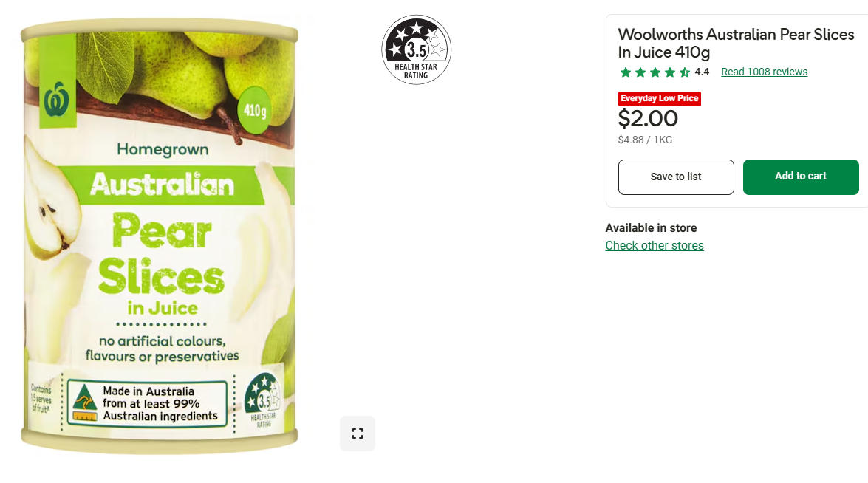Image resolution: width=868 pixels, height=483 pixels.
Task: Click the pear slices can product image
Action: pos(160,235)
